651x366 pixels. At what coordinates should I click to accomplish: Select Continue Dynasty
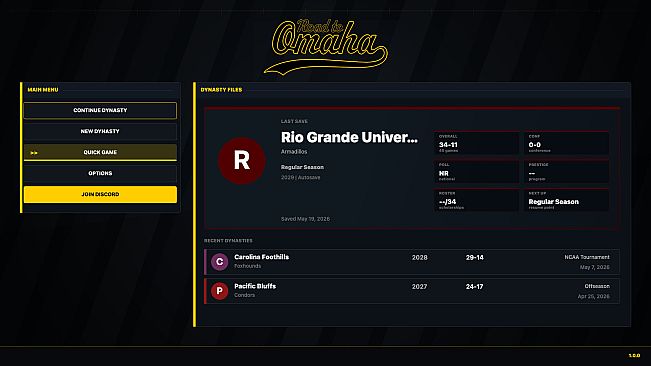point(100,110)
